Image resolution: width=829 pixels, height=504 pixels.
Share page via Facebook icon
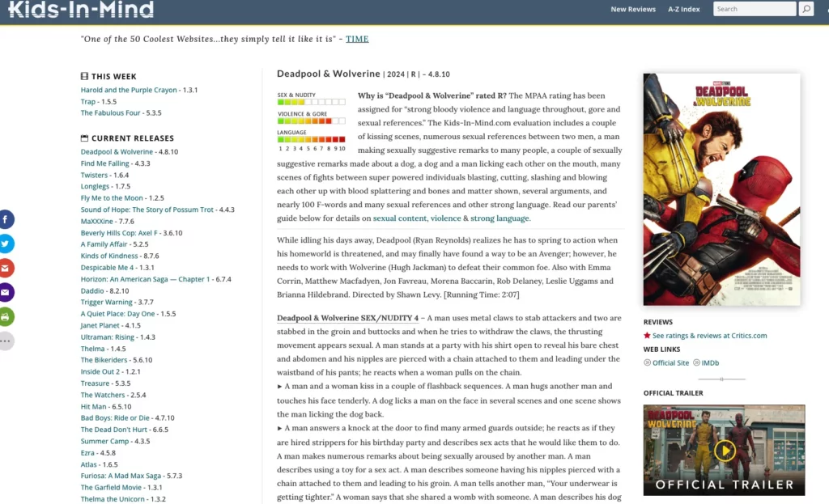point(6,219)
